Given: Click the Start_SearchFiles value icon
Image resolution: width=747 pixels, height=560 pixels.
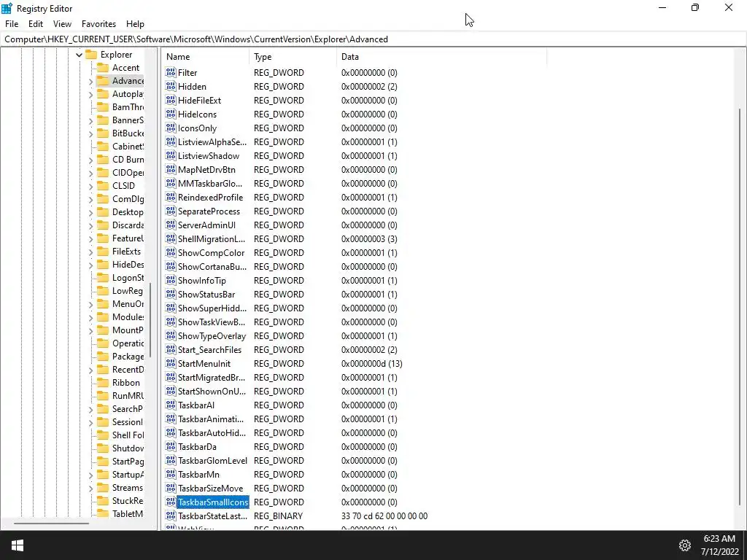Looking at the screenshot, I should pos(171,349).
